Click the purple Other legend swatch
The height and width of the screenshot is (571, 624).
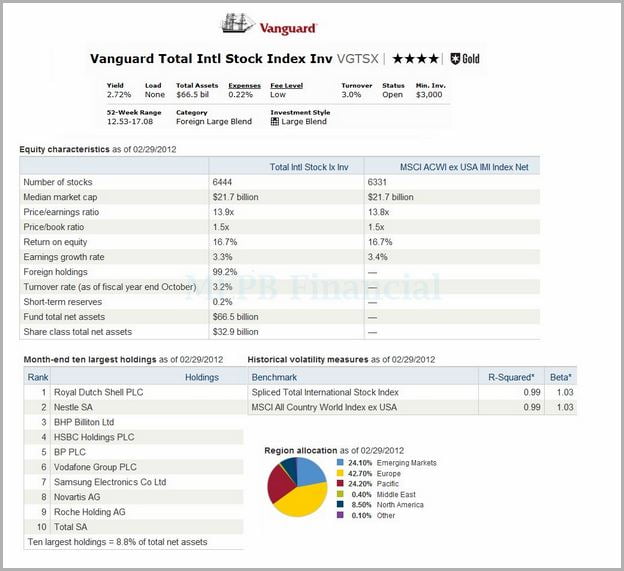pyautogui.click(x=340, y=515)
